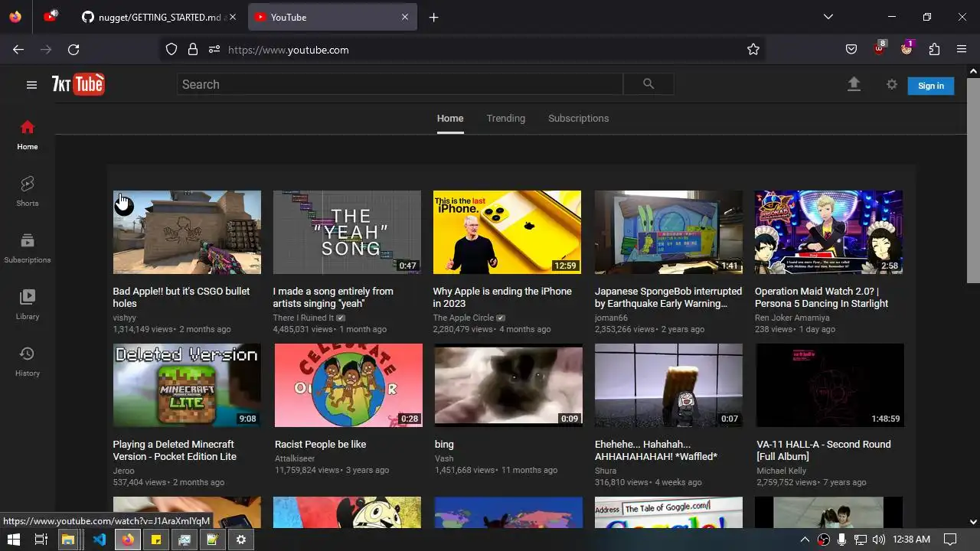Open Subscriptions in sidebar
This screenshot has width=980, height=551.
point(28,248)
